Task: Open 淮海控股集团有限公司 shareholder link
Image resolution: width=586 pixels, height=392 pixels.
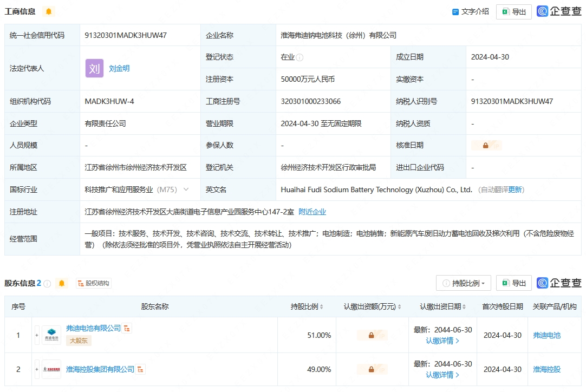Action: 100,369
